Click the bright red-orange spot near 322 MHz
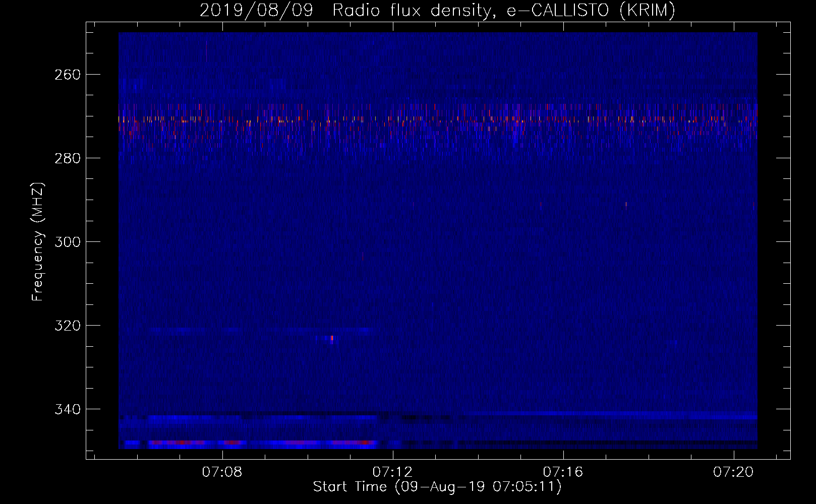 click(331, 339)
